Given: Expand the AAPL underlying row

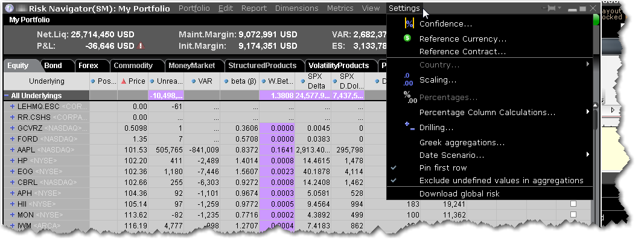Looking at the screenshot, I should 12,149.
